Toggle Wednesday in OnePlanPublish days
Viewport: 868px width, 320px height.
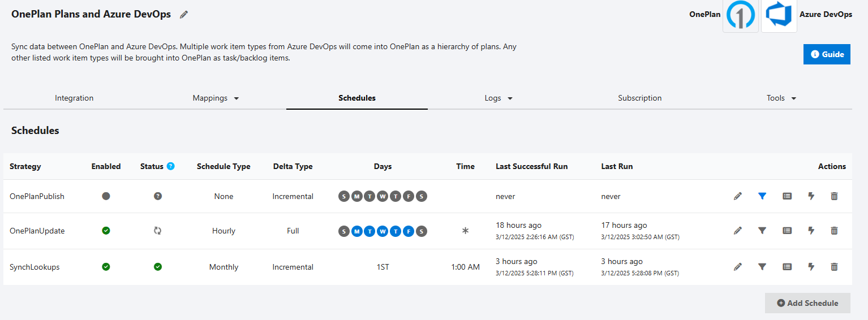(383, 196)
